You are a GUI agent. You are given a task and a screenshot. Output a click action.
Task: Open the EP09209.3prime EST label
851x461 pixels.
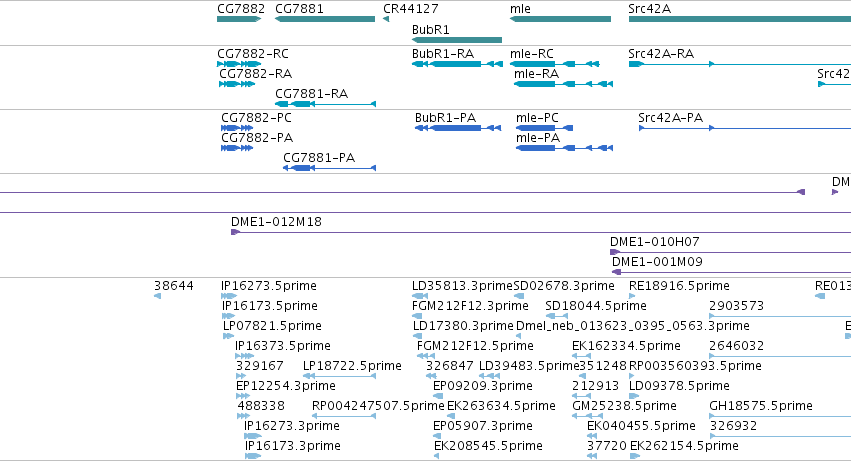483,387
